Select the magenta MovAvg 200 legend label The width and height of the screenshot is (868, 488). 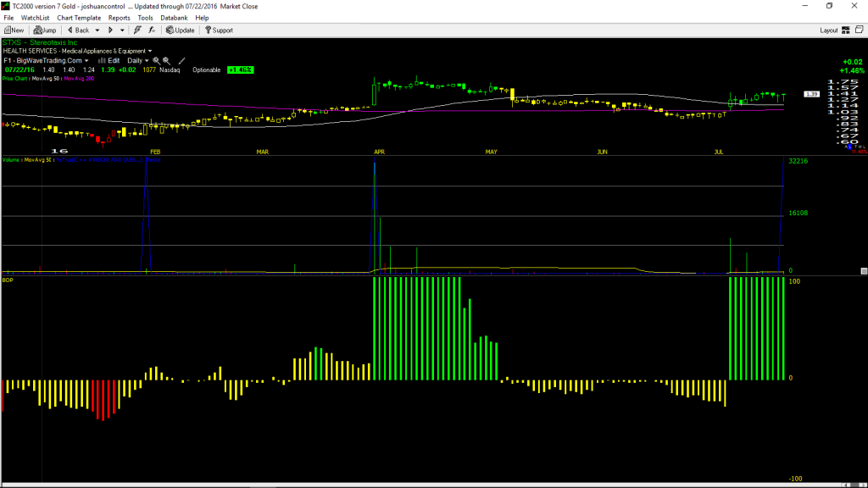coord(79,79)
